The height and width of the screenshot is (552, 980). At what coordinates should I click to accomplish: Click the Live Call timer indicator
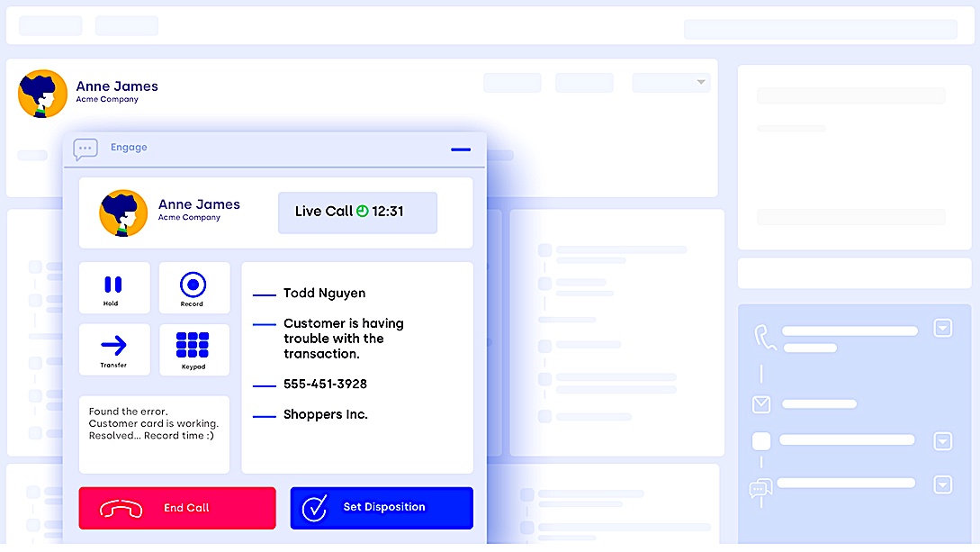coord(357,212)
